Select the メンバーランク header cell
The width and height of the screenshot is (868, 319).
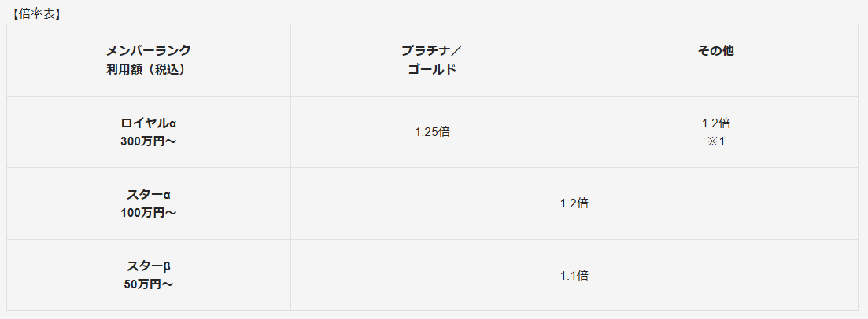click(149, 60)
